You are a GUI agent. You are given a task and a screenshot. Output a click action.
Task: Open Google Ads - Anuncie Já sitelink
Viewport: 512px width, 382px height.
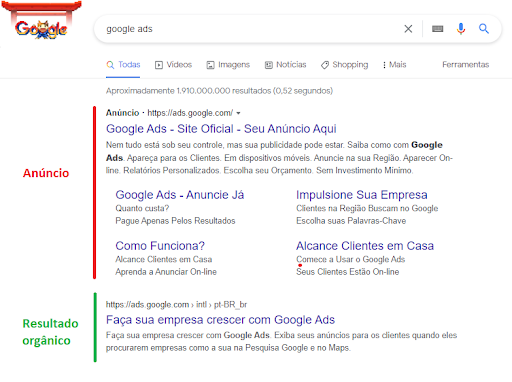(x=180, y=195)
